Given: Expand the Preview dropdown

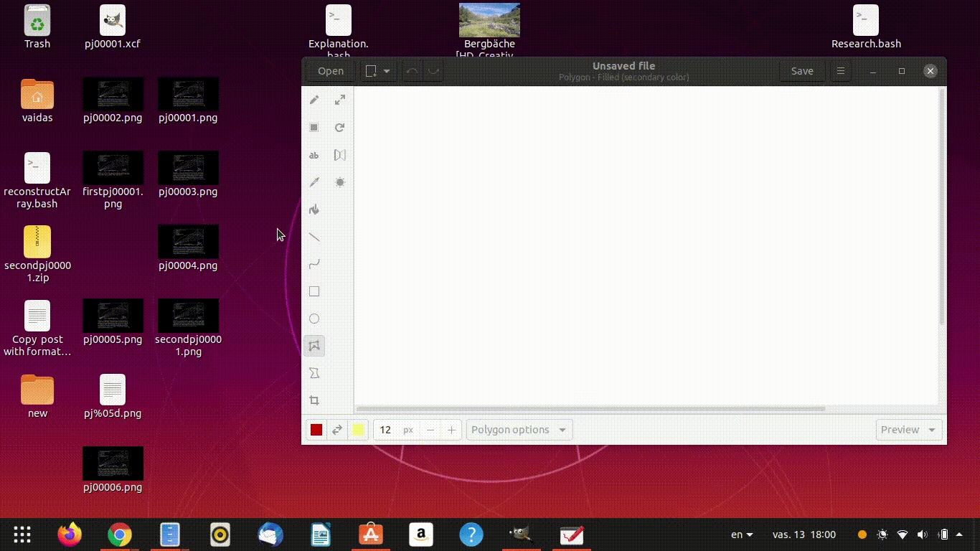Looking at the screenshot, I should click(908, 429).
